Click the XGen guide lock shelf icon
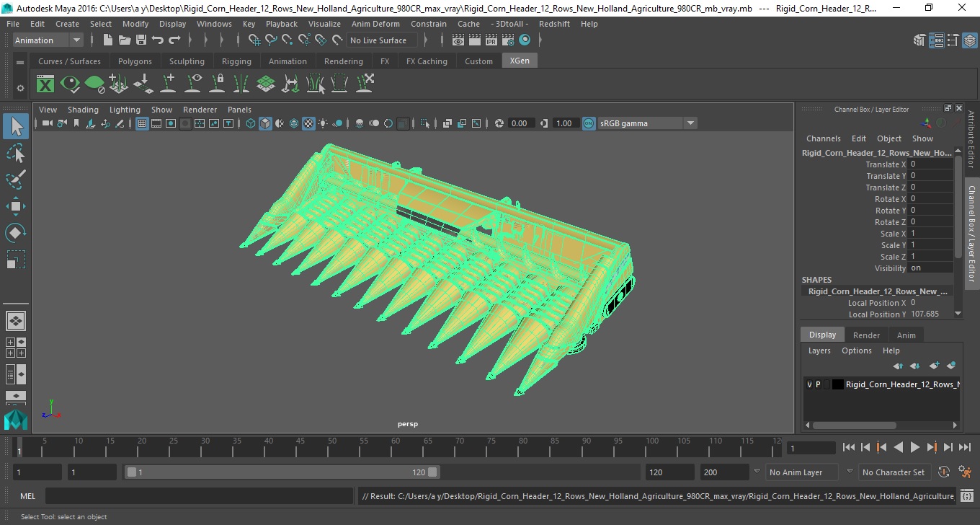980x525 pixels. pos(217,84)
